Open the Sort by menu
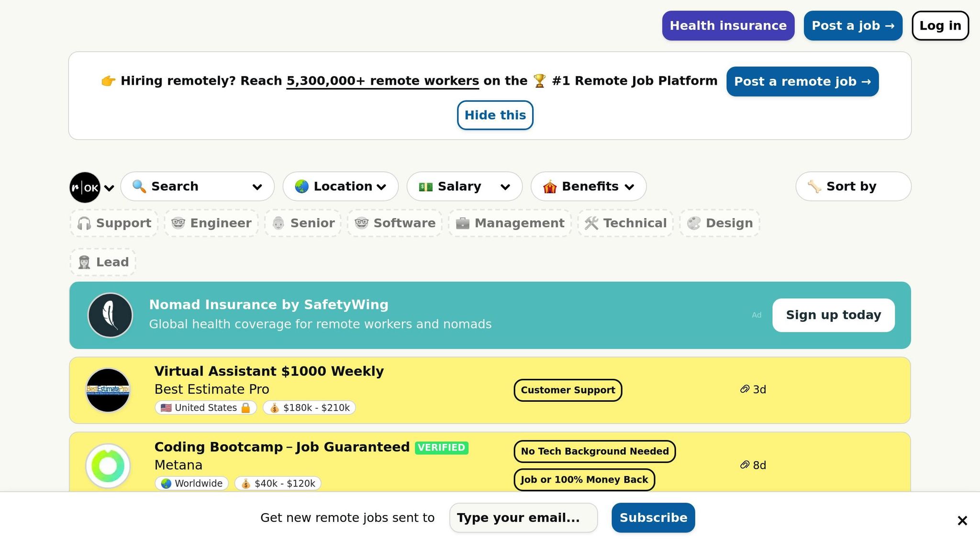980x551 pixels. point(853,187)
